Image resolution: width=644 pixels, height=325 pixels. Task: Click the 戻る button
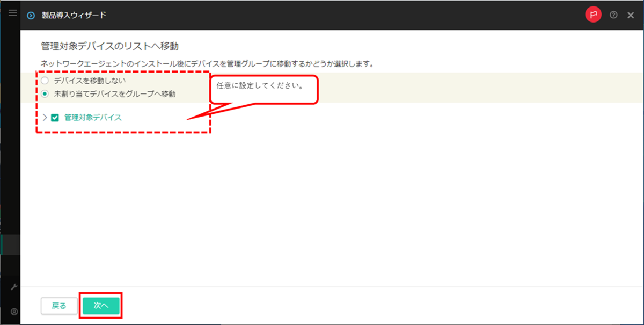pos(59,305)
